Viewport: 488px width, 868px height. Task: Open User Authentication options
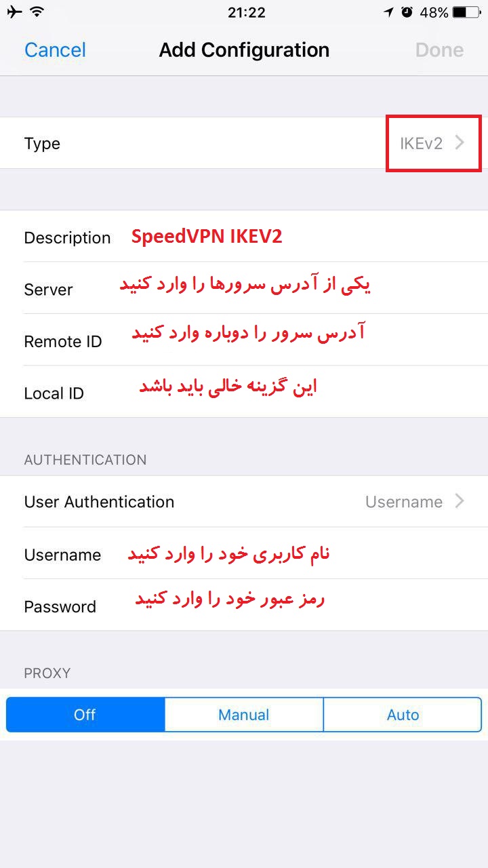[x=244, y=501]
